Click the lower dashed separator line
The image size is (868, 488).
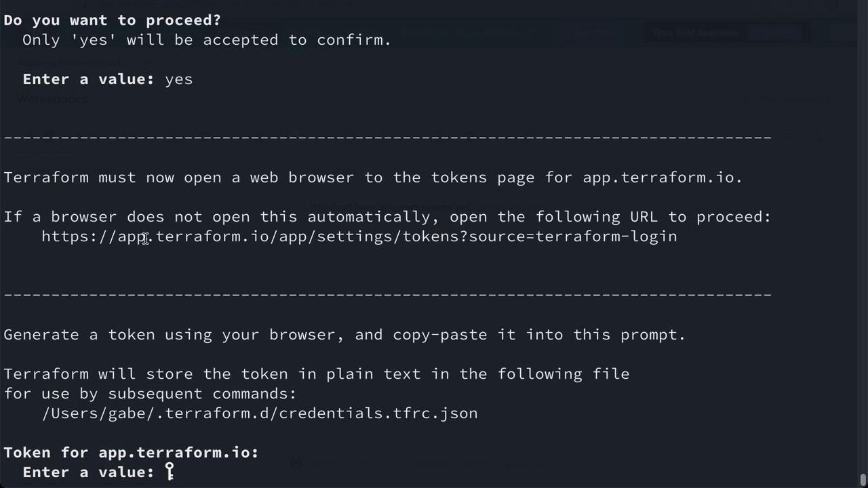coord(387,295)
